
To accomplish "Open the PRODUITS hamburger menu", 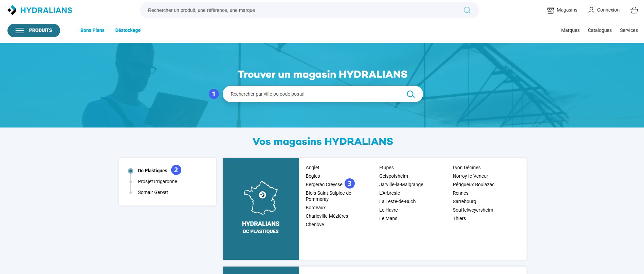I will [34, 31].
